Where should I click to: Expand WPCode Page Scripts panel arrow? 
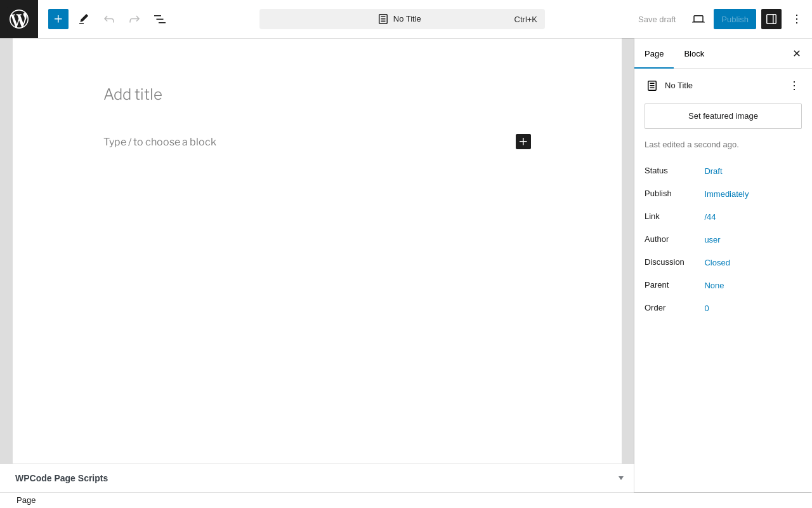621,478
